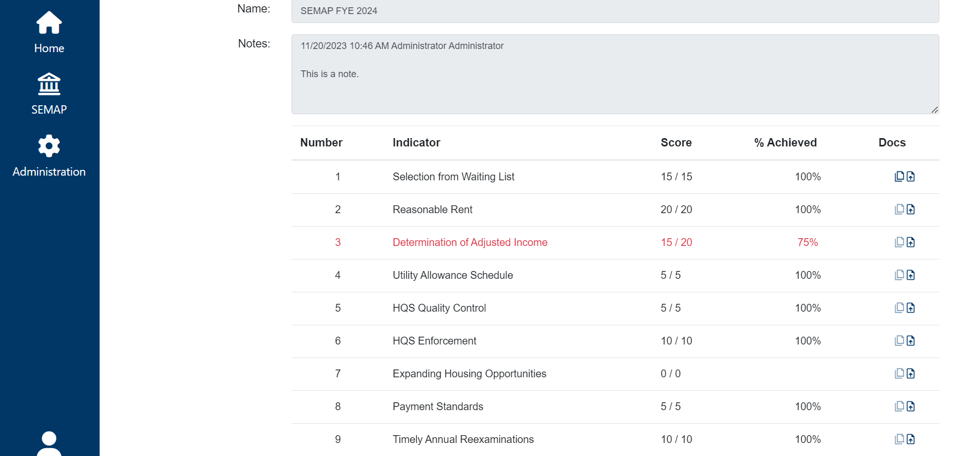The image size is (980, 456).
Task: Upload a document for Utility Allowance Schedule
Action: pos(911,275)
